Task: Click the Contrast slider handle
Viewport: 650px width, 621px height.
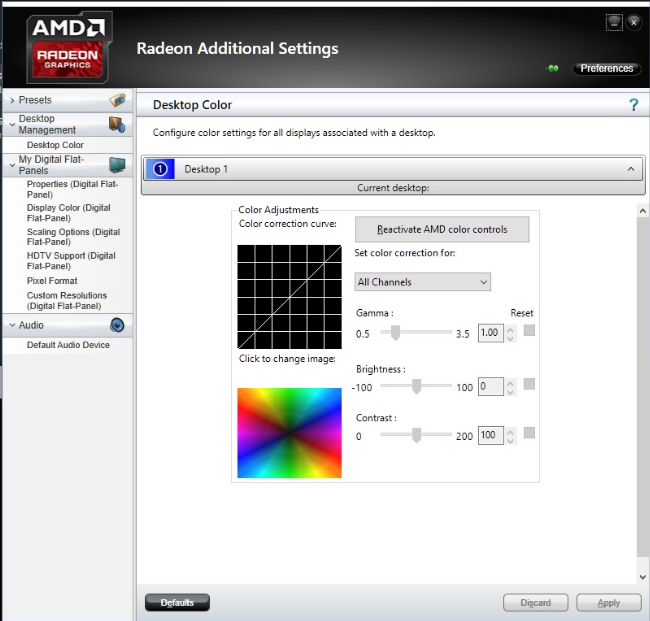Action: (416, 435)
